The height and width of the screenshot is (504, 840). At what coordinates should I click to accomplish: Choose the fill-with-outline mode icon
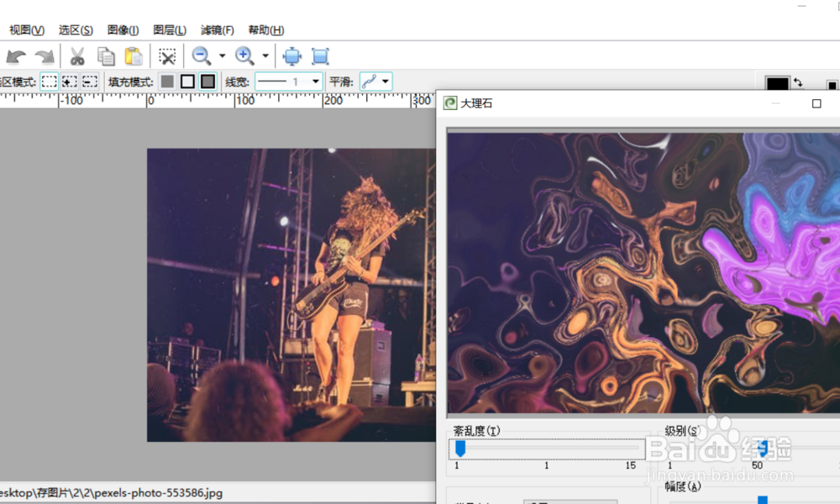pyautogui.click(x=207, y=81)
